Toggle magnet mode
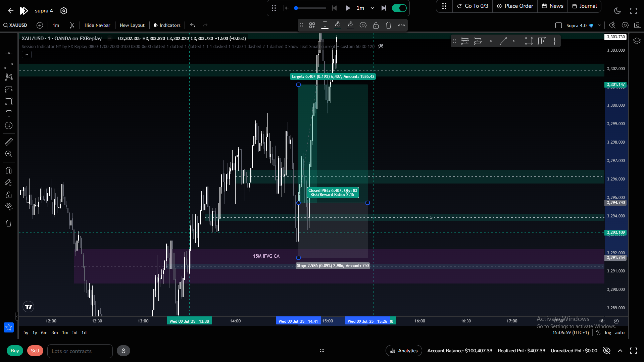The image size is (644, 362). [x=9, y=170]
